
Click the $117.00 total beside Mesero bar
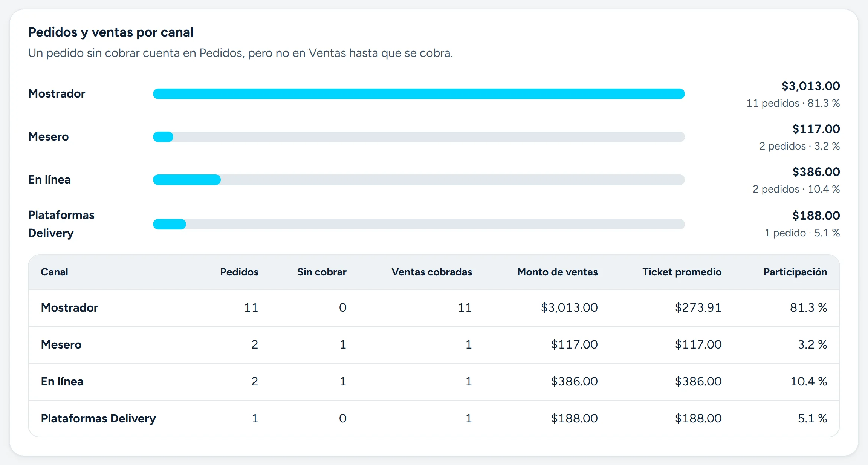(x=816, y=129)
